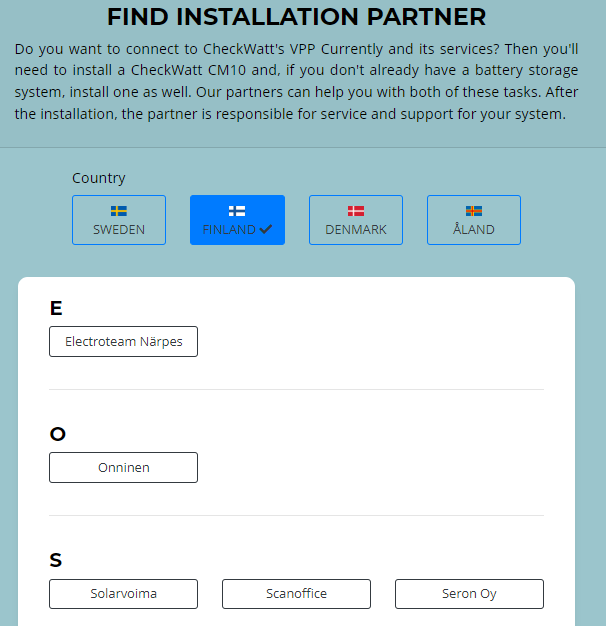
Task: Click the Find Installation Partner heading
Action: pyautogui.click(x=296, y=17)
